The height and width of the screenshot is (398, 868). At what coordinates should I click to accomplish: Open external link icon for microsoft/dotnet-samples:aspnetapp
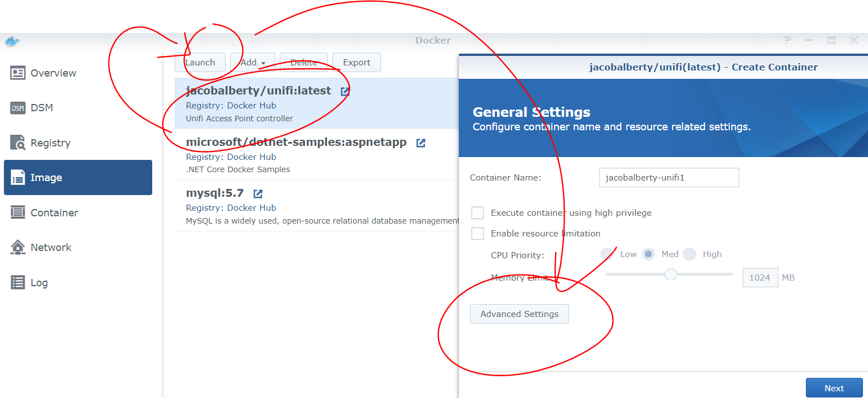[x=421, y=143]
